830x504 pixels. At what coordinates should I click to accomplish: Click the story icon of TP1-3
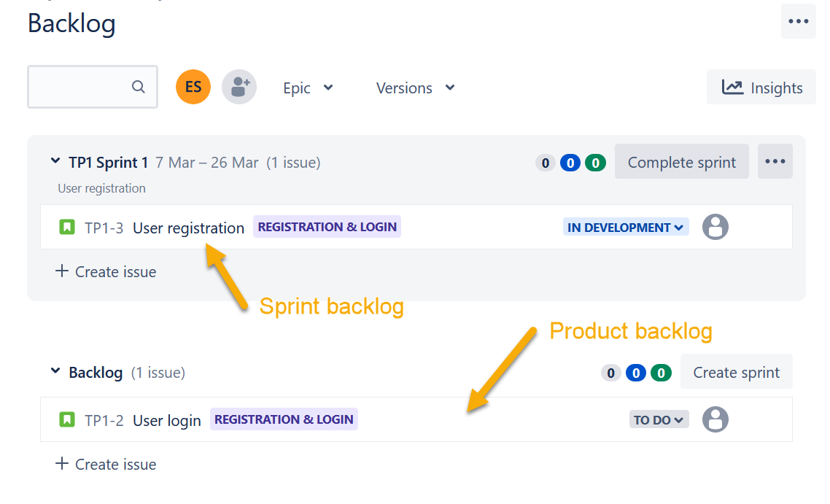click(x=66, y=227)
